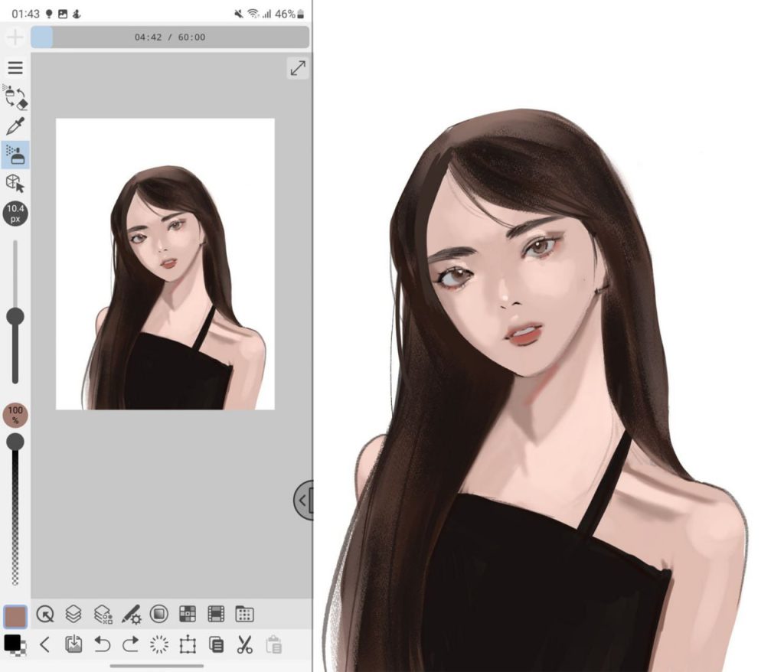The width and height of the screenshot is (784, 672).
Task: Open the hamburger main menu
Action: coord(15,67)
